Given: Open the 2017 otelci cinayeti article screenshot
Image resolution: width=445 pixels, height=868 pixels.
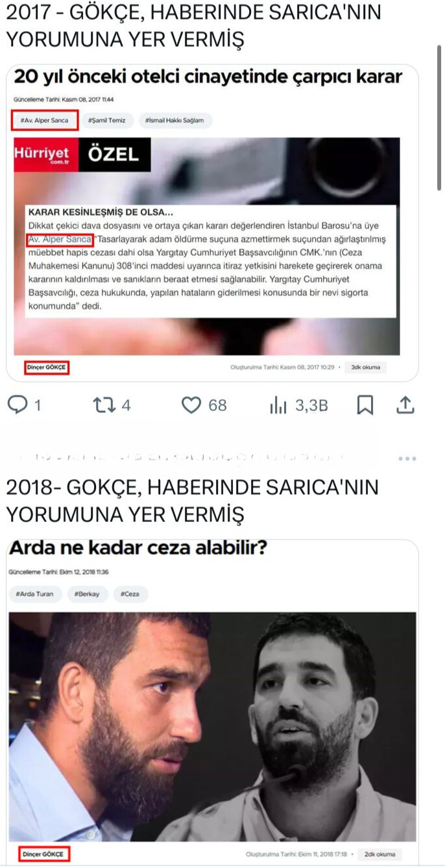Looking at the screenshot, I should (212, 223).
